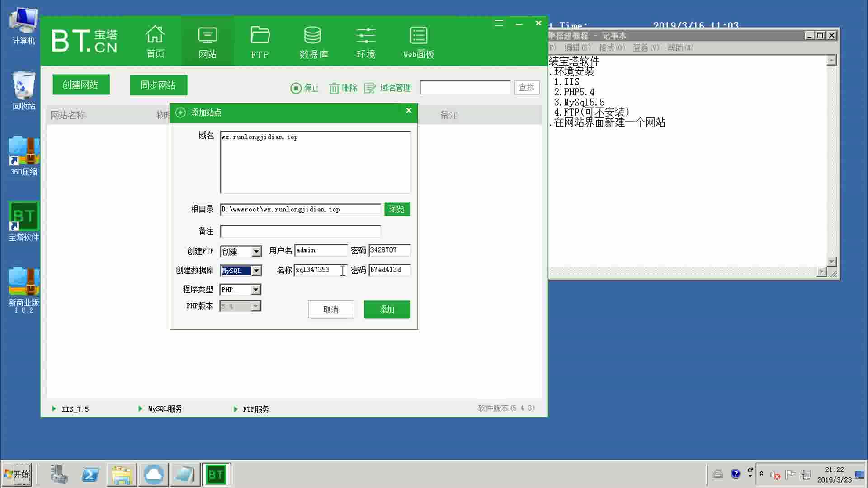Click the 查找 search button

pos(527,87)
